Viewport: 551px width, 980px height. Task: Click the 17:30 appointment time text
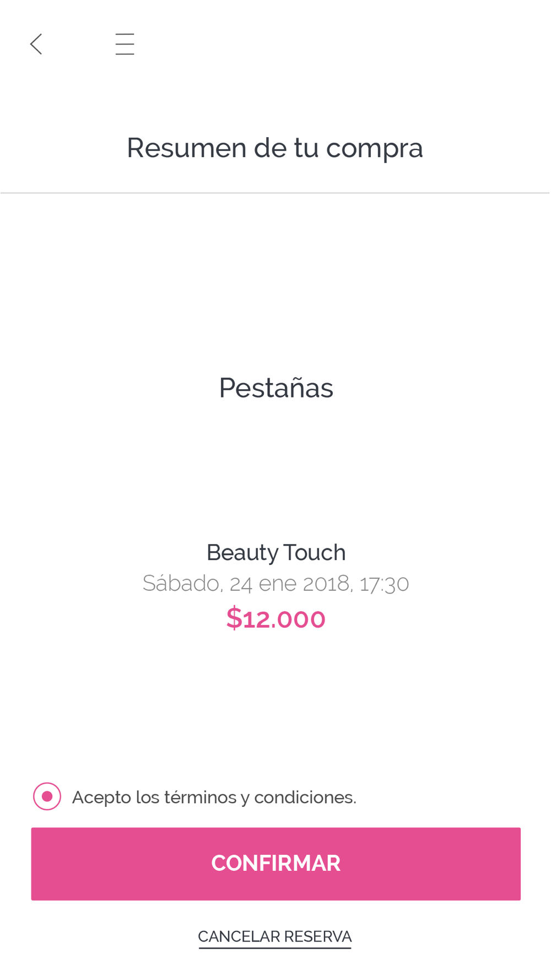[384, 583]
